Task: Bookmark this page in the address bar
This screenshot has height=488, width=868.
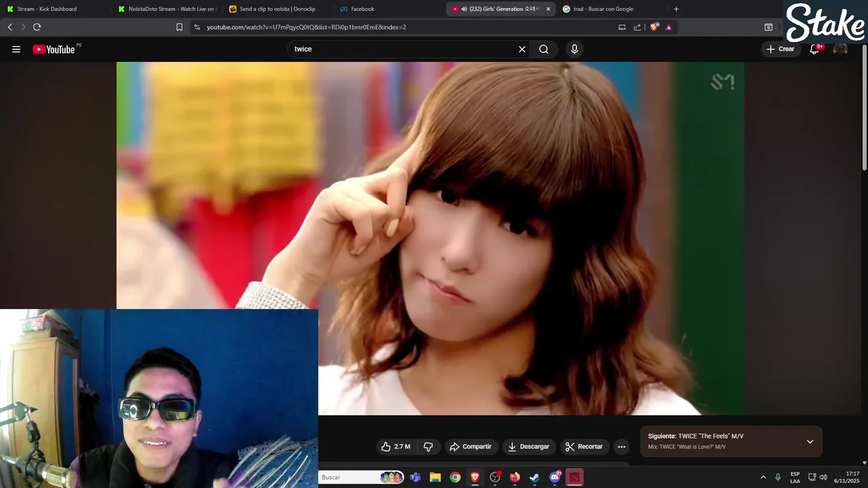Action: pos(179,27)
